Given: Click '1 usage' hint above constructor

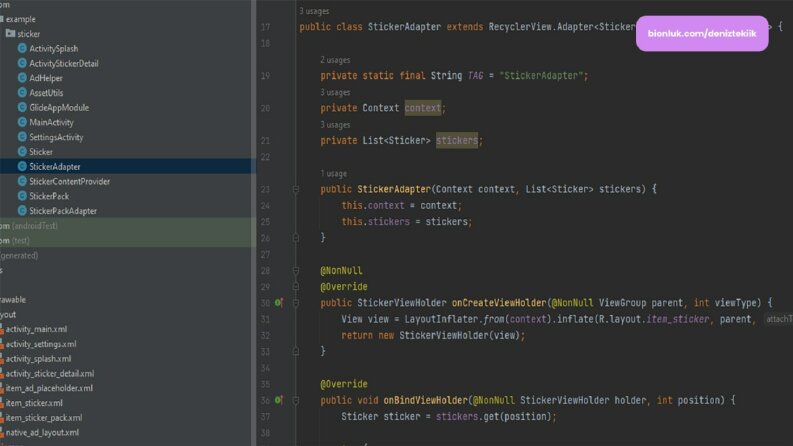Looking at the screenshot, I should (333, 173).
